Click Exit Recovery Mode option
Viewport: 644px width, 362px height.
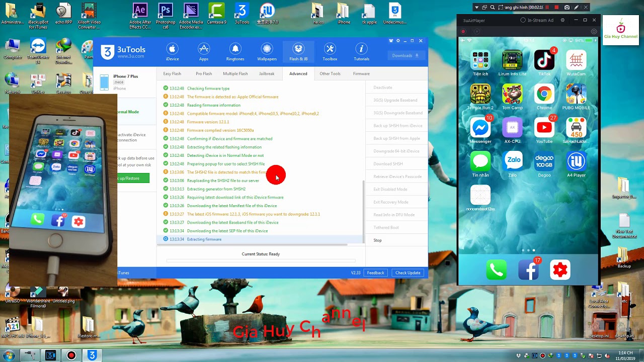coord(391,202)
